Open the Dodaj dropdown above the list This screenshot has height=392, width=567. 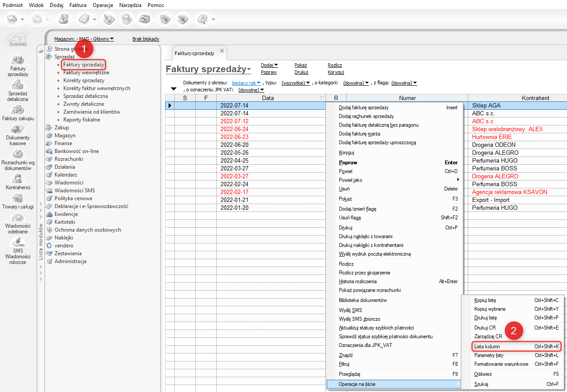pos(269,65)
